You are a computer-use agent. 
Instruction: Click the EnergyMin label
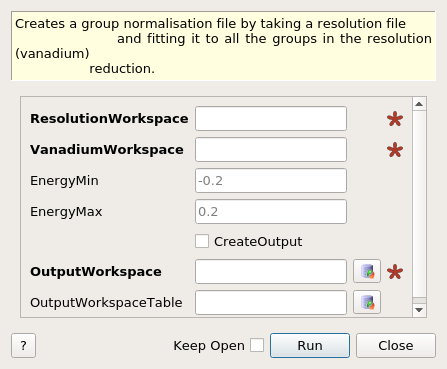(x=64, y=181)
